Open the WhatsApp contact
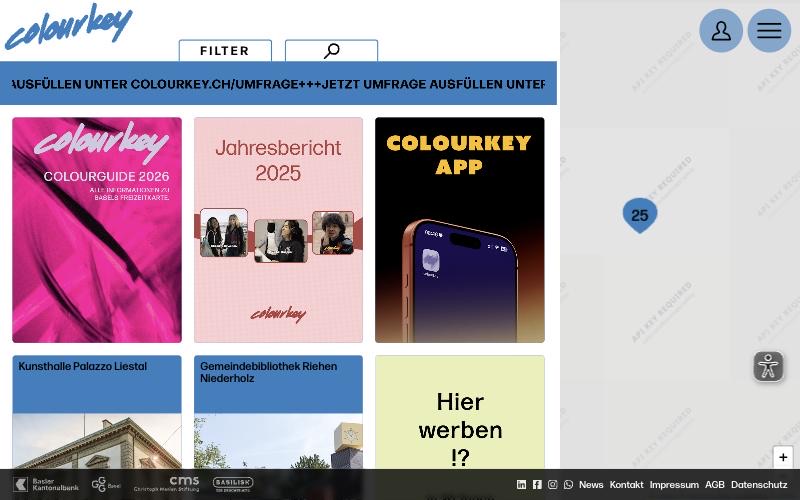 (x=568, y=485)
